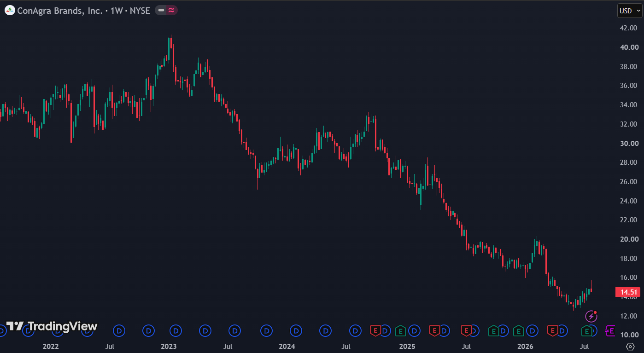Click the 2023 label on the time axis

point(169,346)
